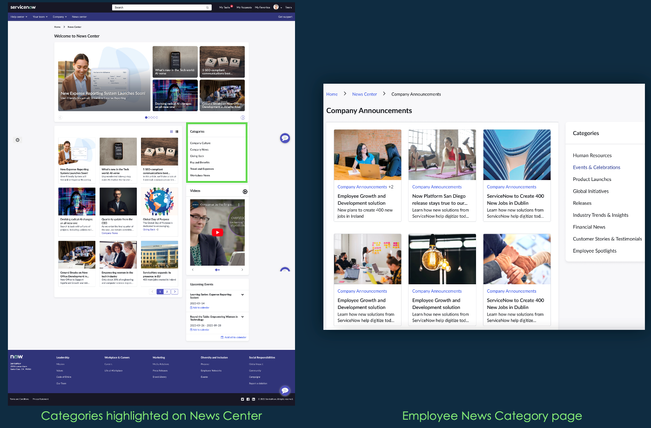Choose the Customer Stories & Testimonials category

click(x=607, y=239)
